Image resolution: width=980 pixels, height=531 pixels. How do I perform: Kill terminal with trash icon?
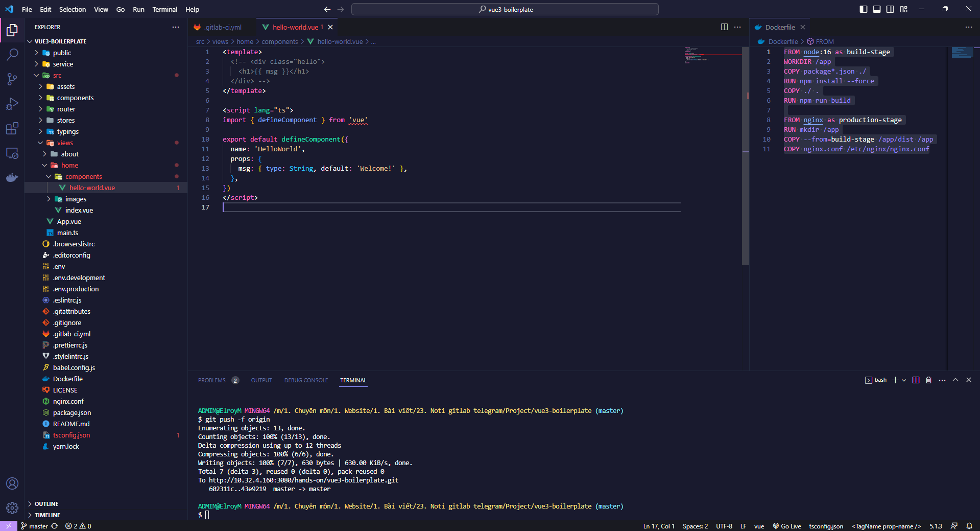tap(929, 380)
